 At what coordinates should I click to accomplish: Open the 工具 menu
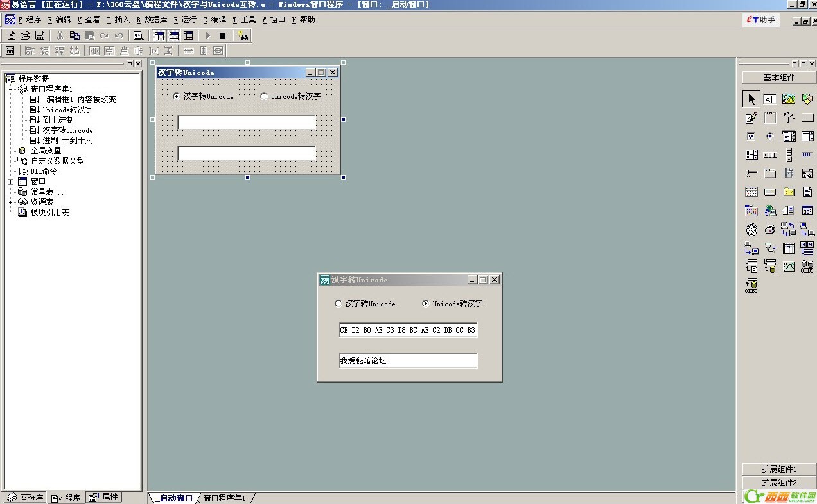tap(245, 20)
